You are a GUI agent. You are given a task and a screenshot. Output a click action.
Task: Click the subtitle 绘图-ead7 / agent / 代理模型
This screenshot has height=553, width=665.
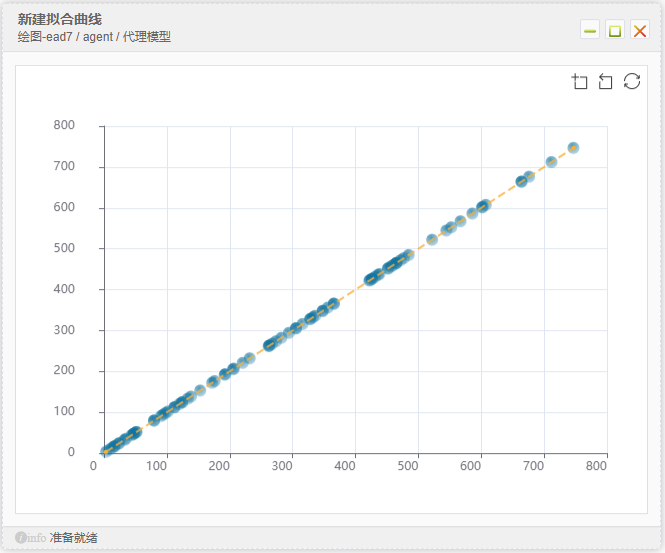pos(94,37)
